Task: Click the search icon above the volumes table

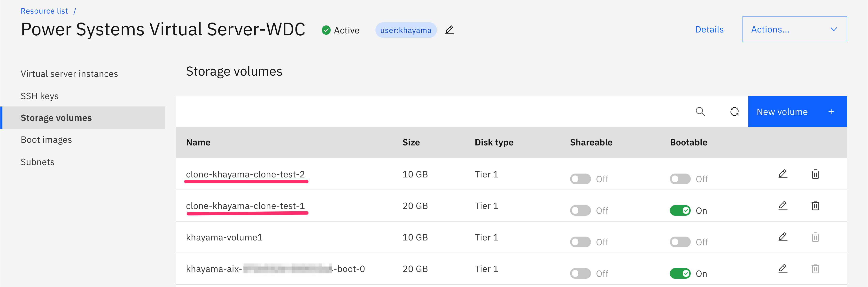Action: click(x=700, y=112)
